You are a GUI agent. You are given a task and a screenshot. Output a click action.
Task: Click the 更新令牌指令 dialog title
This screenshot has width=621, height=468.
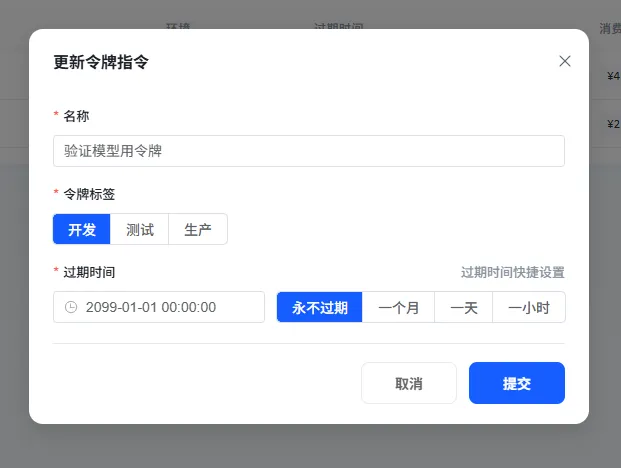101,62
